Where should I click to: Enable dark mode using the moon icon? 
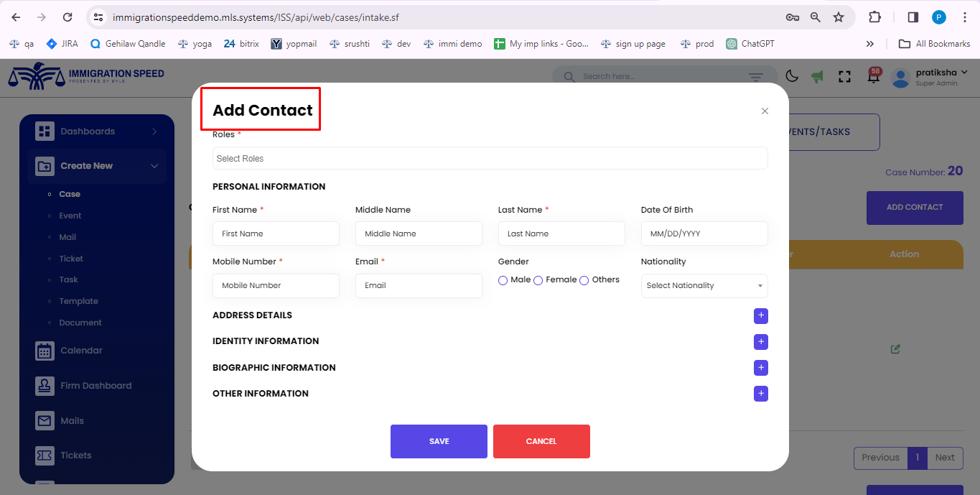click(791, 75)
